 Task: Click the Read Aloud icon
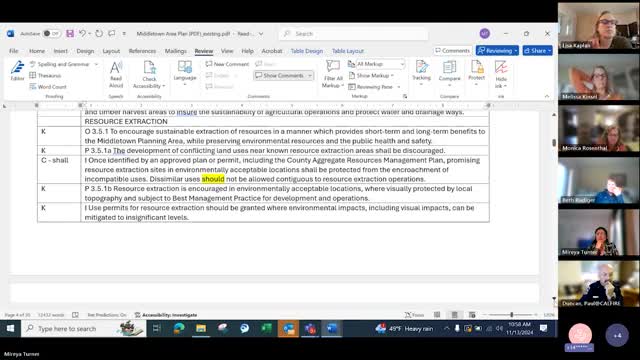coord(116,74)
